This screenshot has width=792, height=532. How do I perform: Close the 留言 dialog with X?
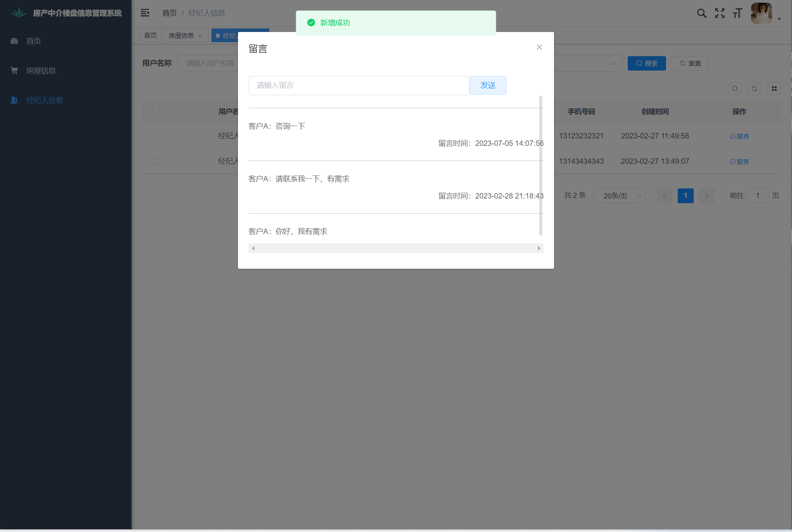coord(539,47)
